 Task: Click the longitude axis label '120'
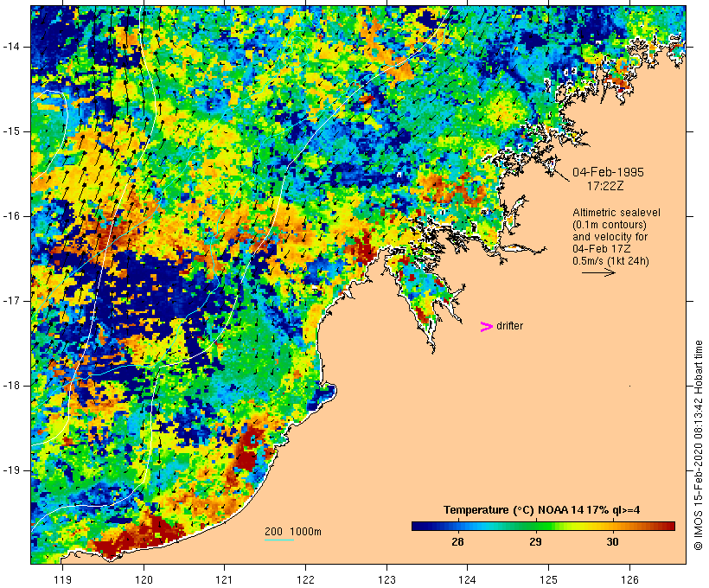(144, 580)
